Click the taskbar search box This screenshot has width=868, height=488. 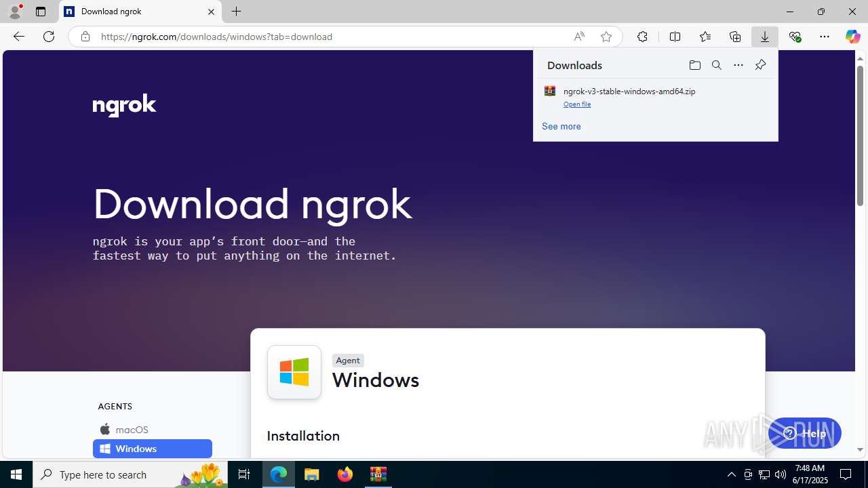point(130,474)
